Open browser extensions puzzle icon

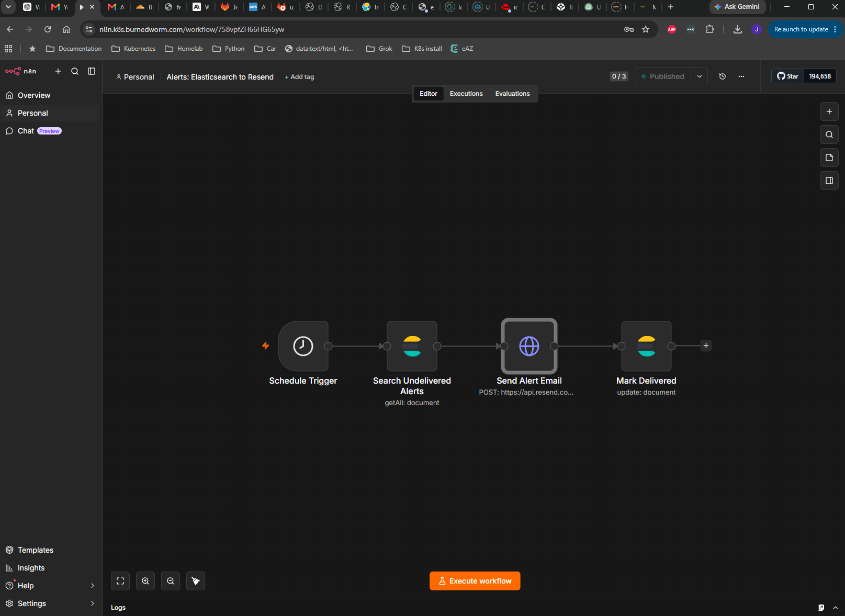coord(709,29)
